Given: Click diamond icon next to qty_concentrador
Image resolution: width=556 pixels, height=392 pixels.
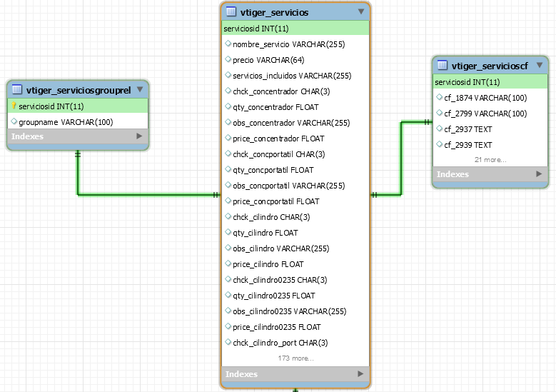Looking at the screenshot, I should point(228,106).
